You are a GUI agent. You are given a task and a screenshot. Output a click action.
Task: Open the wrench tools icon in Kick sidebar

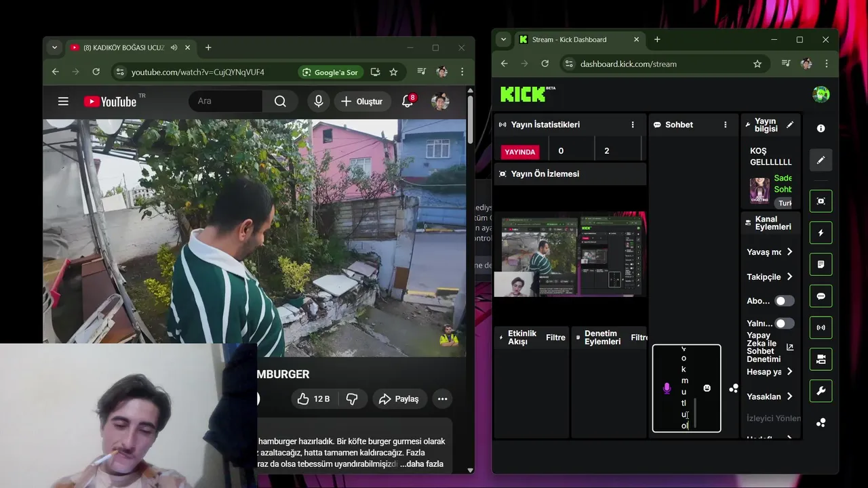[x=821, y=391]
